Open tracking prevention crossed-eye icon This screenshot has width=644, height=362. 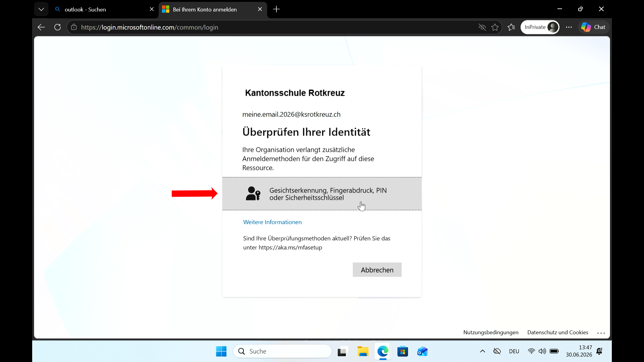(x=482, y=27)
